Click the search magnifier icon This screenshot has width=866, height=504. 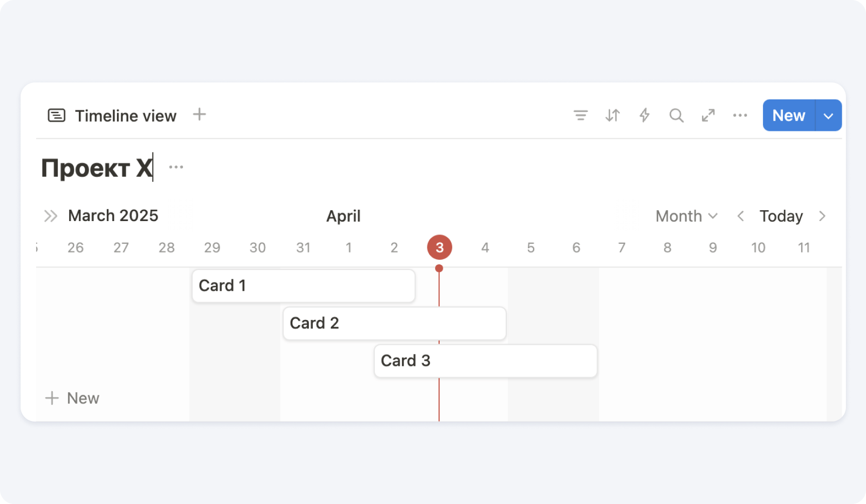676,115
